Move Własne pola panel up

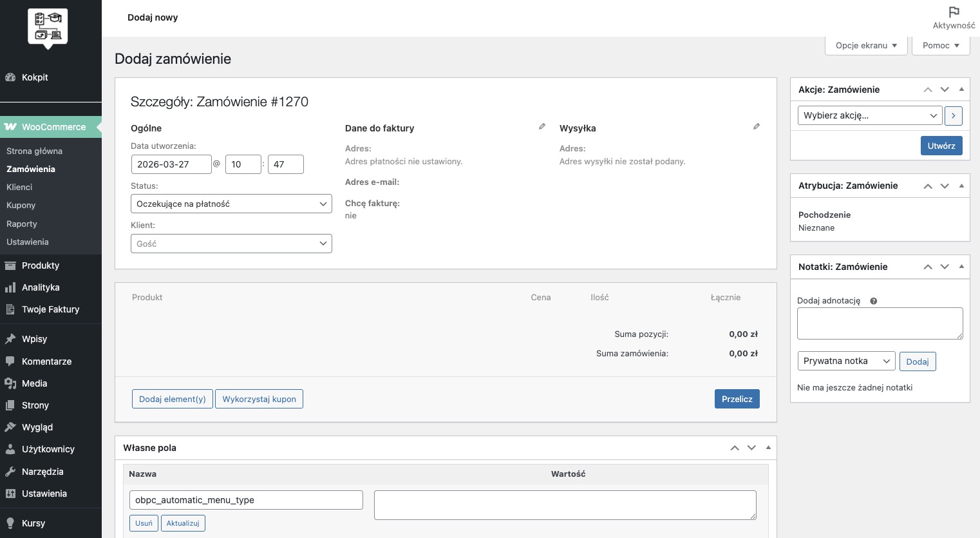(x=735, y=448)
